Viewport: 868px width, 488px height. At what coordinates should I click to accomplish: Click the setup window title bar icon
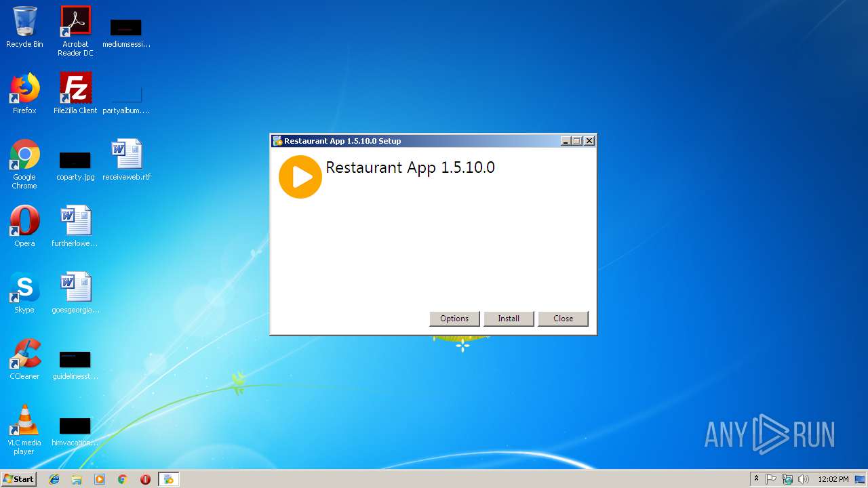pos(277,141)
